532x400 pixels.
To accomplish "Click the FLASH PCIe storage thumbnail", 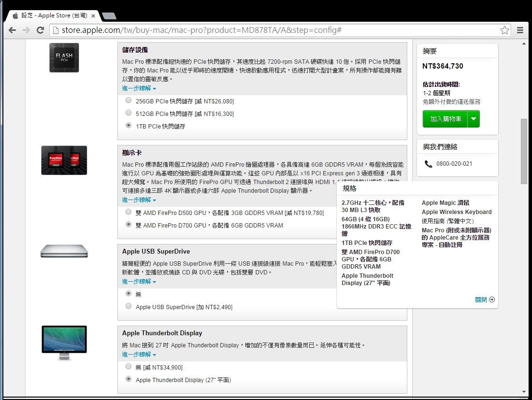I will 64,57.
